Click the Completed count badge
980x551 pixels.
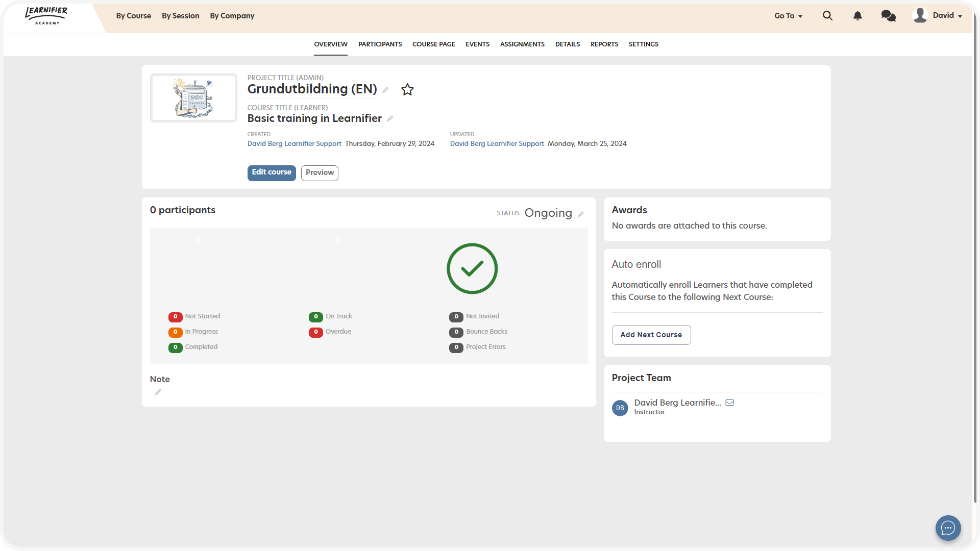175,347
